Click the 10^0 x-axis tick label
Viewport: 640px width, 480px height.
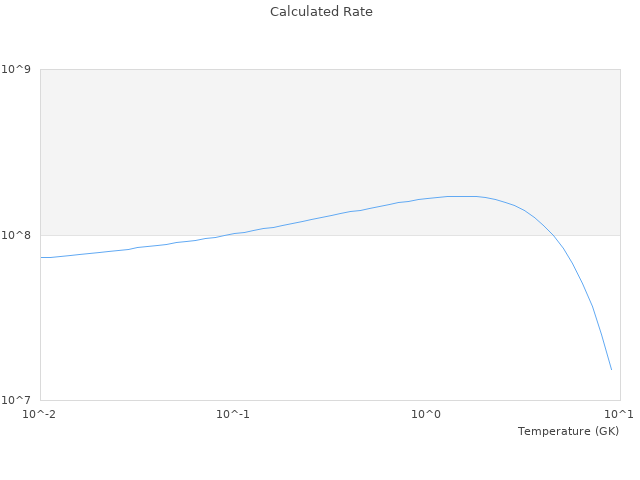pos(427,415)
